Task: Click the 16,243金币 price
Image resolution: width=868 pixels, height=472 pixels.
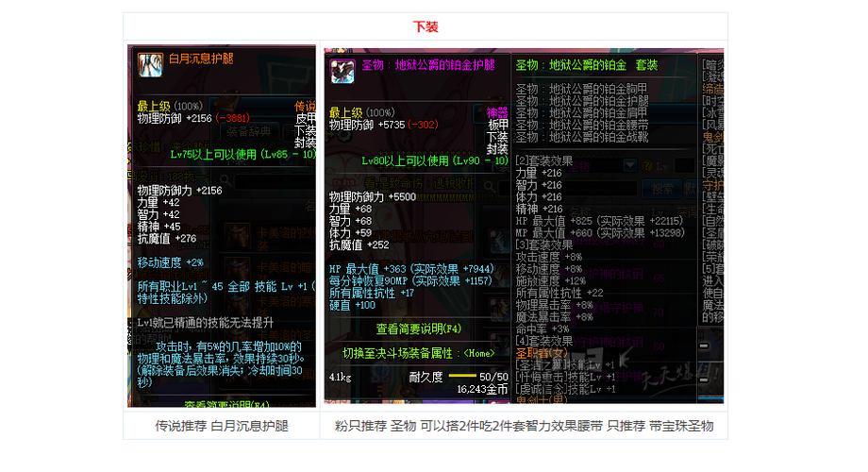Action: pos(482,390)
